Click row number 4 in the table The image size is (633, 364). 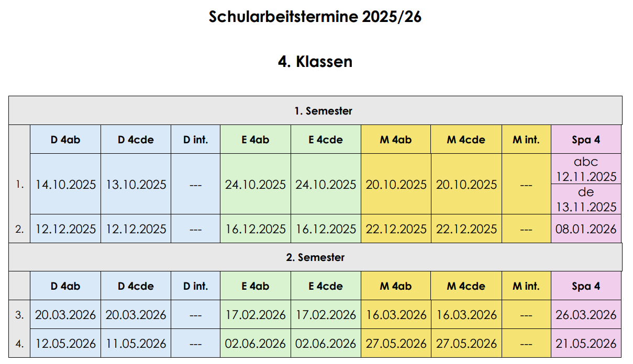(x=19, y=344)
